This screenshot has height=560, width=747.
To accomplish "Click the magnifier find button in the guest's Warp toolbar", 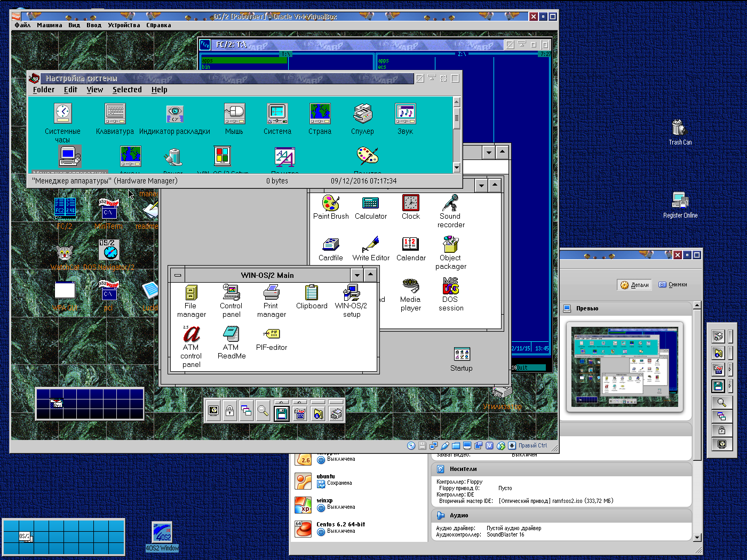I will (263, 411).
